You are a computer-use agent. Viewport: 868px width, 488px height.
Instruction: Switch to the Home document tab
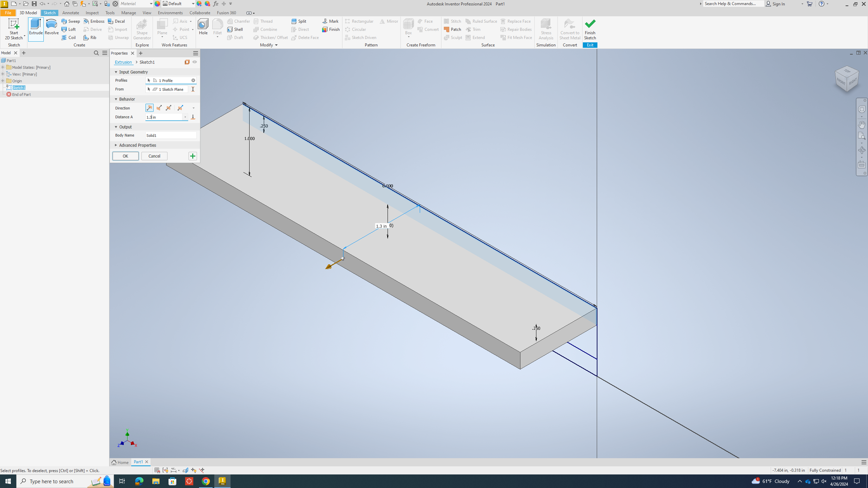pyautogui.click(x=120, y=462)
